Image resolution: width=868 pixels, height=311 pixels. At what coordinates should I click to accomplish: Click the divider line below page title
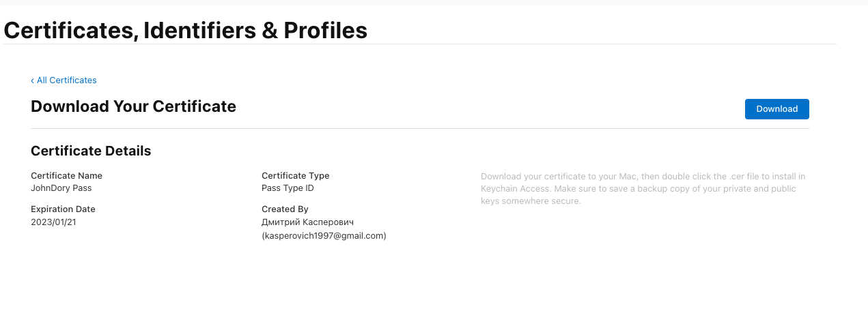pyautogui.click(x=420, y=44)
